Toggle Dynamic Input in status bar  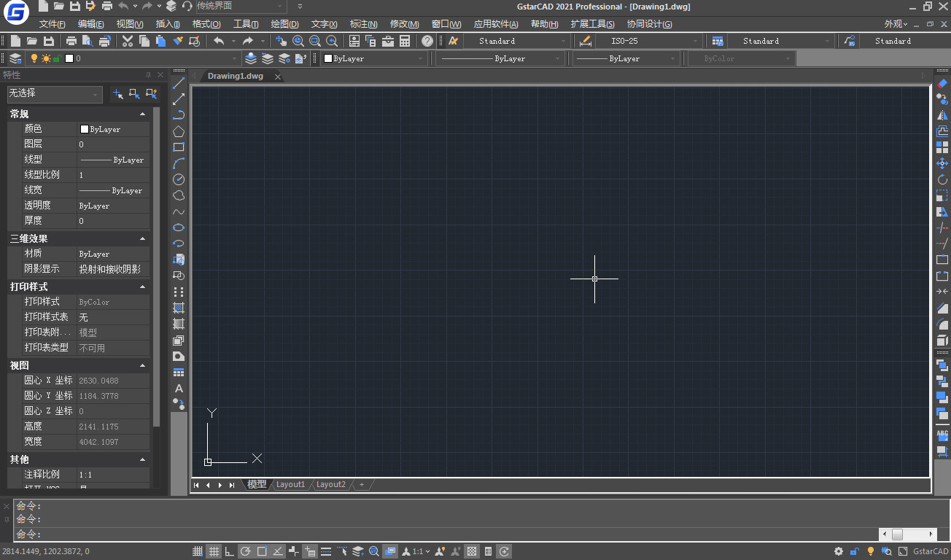(310, 551)
